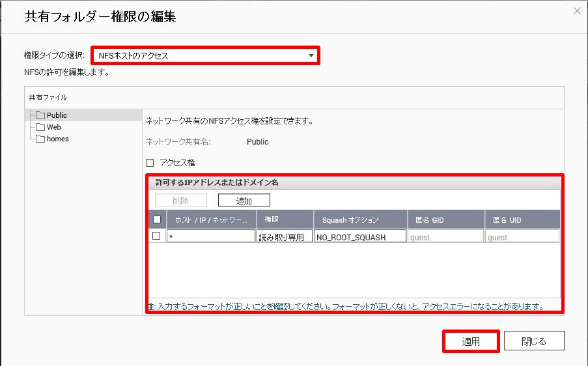The height and width of the screenshot is (366, 588).
Task: Click the host/IP input field containing *
Action: point(211,237)
